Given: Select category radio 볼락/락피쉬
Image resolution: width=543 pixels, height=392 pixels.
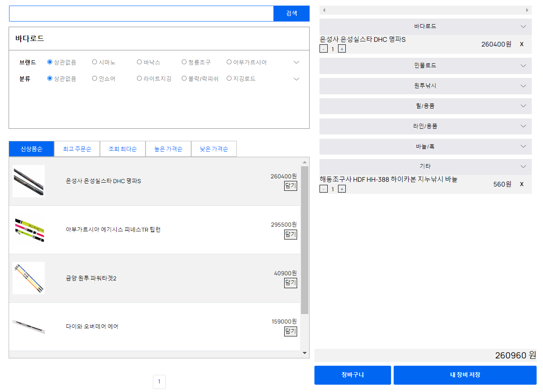Looking at the screenshot, I should (184, 78).
